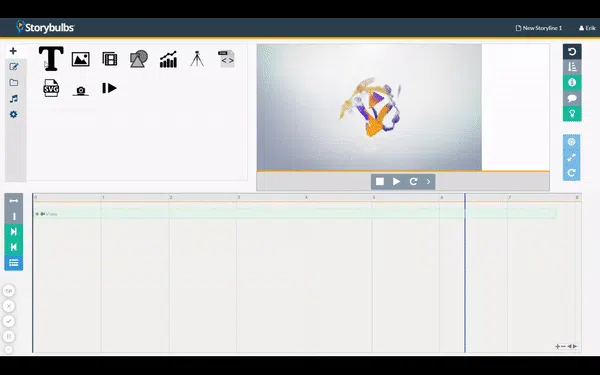Insert a chart graph element
The height and width of the screenshot is (375, 600).
click(x=168, y=59)
